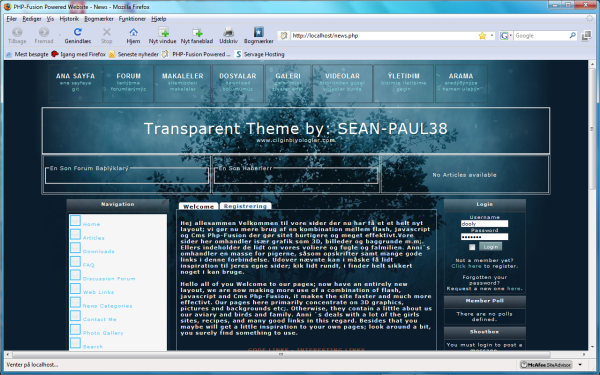The image size is (600, 375).
Task: Go to Hjem home icon
Action: (133, 32)
